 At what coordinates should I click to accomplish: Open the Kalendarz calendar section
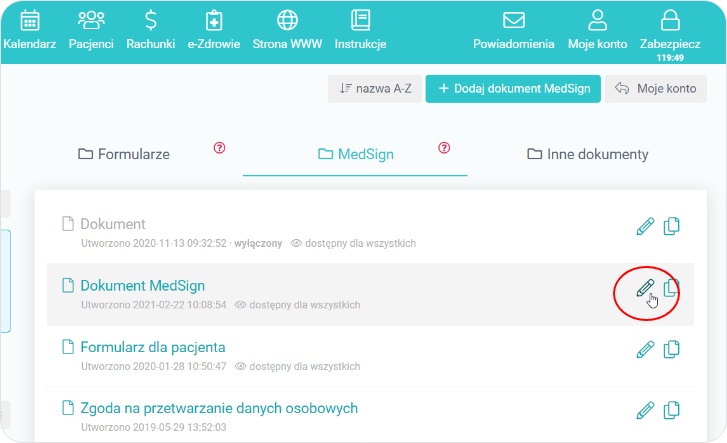click(30, 31)
